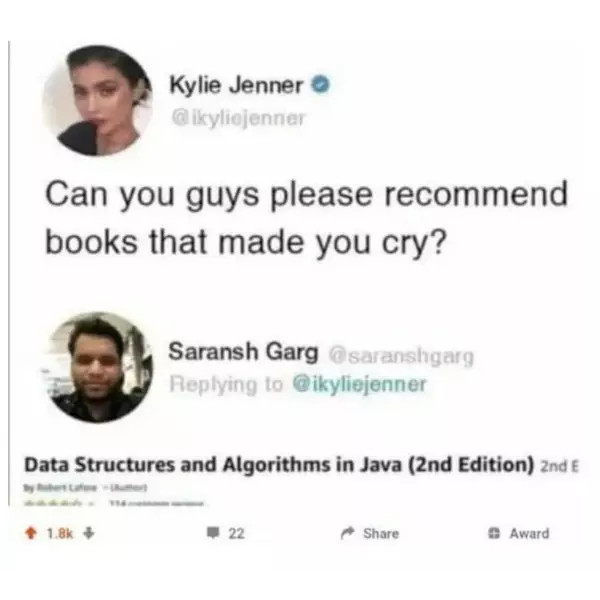
Task: Open the @ikyliejenner handle under the name
Action: (238, 118)
